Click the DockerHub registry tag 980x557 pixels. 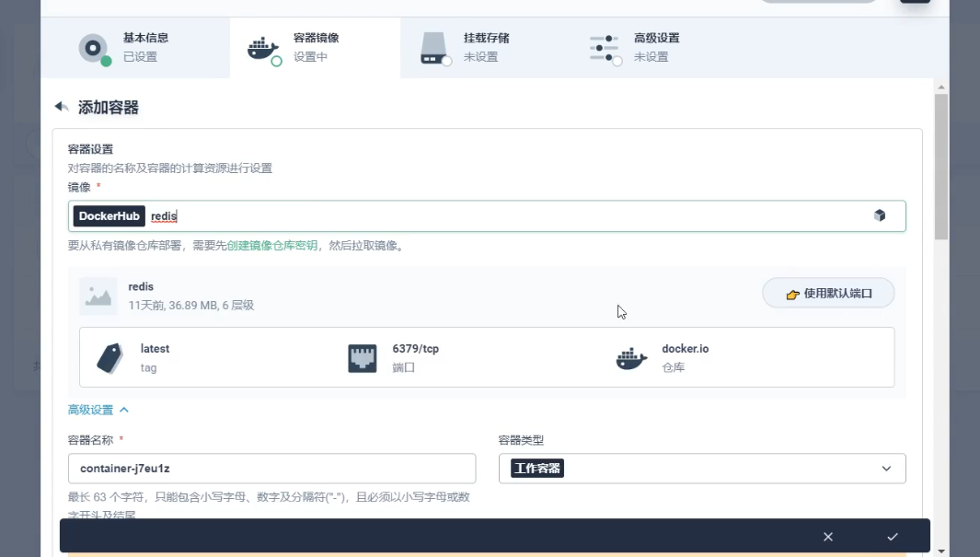[x=110, y=216]
